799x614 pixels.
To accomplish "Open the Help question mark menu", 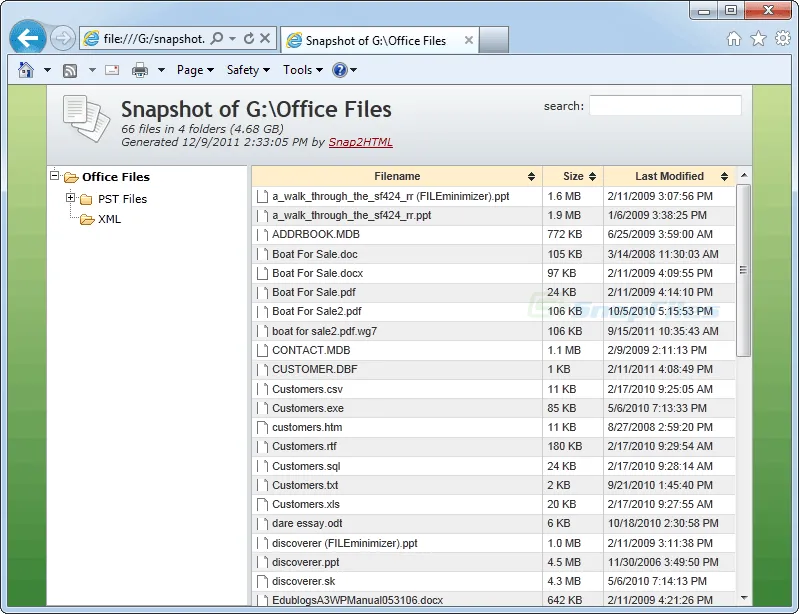I will click(344, 70).
